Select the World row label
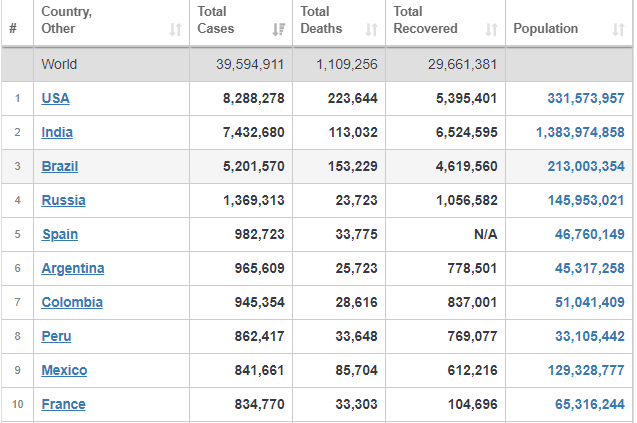This screenshot has height=423, width=637. point(59,64)
